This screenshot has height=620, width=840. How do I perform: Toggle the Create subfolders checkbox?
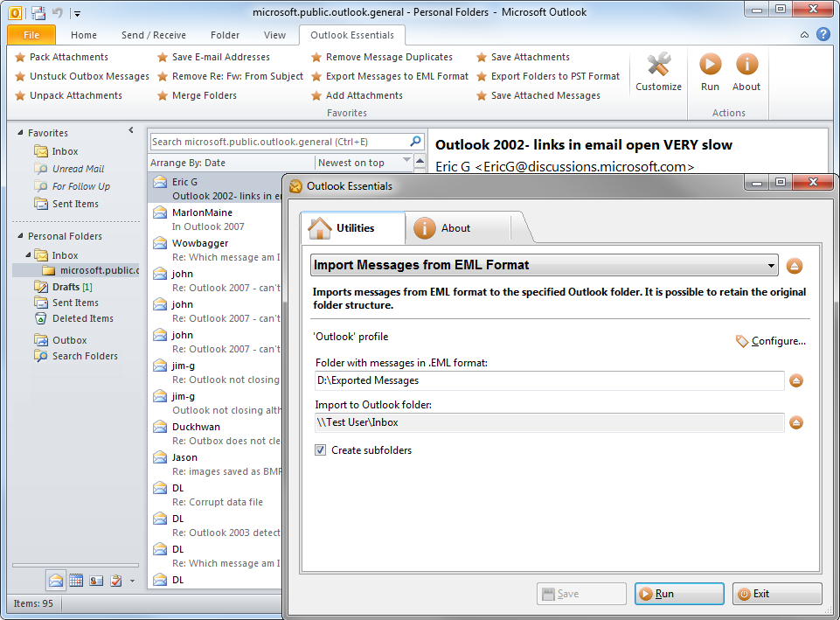321,450
